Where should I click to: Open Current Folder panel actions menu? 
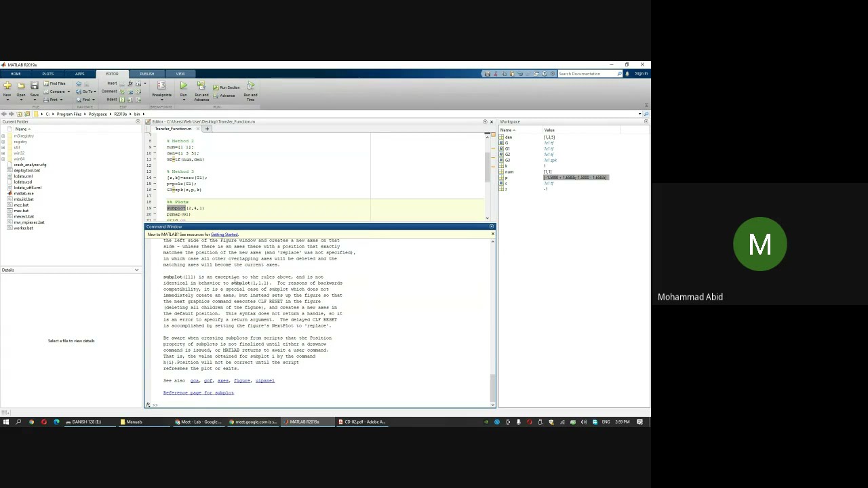click(x=137, y=121)
